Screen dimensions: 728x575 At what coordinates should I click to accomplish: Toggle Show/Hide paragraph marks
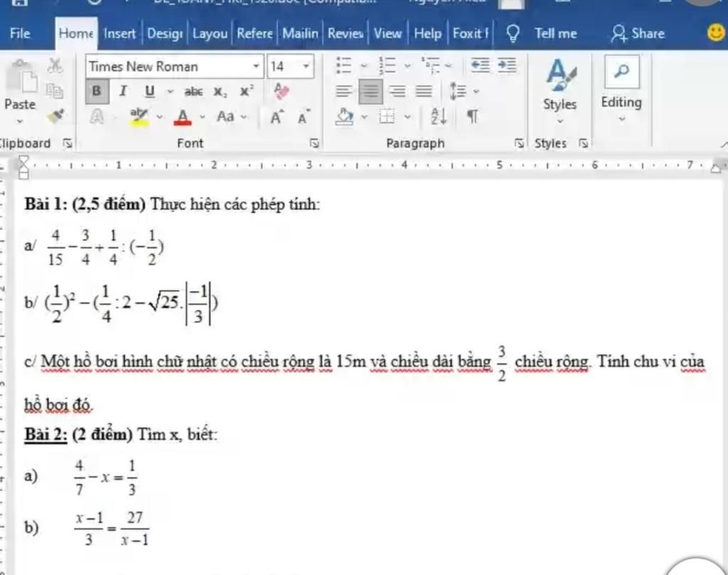pos(472,117)
